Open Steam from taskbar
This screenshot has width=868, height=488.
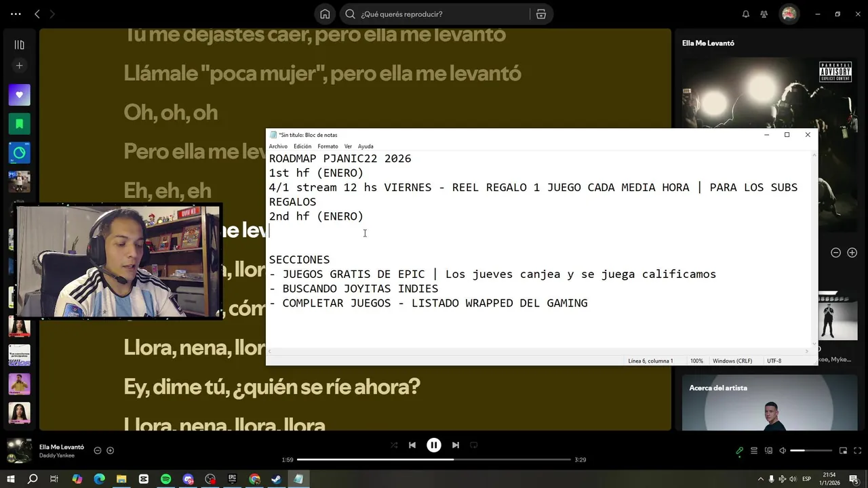276,479
